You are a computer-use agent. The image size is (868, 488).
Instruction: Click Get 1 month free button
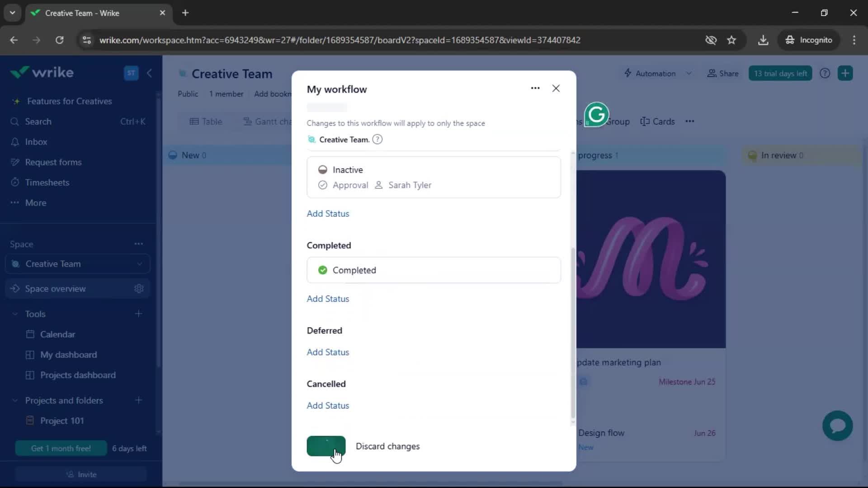tap(61, 448)
